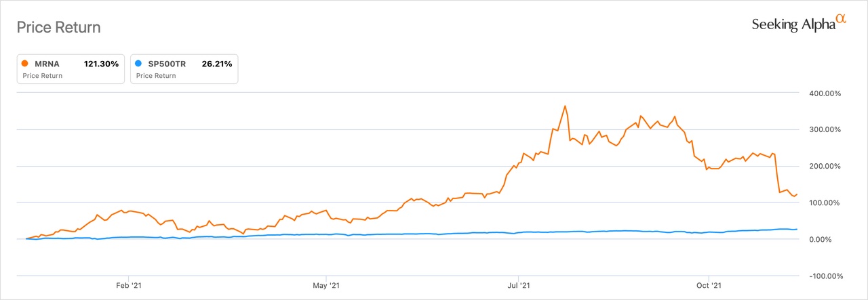The height and width of the screenshot is (300, 868).
Task: Toggle the MRNA series legend label
Action: pyautogui.click(x=47, y=64)
